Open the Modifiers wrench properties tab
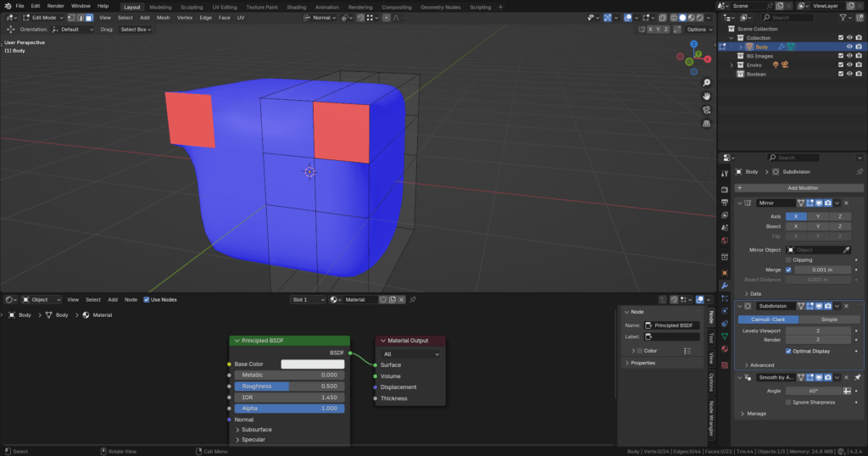The image size is (868, 456). (725, 286)
